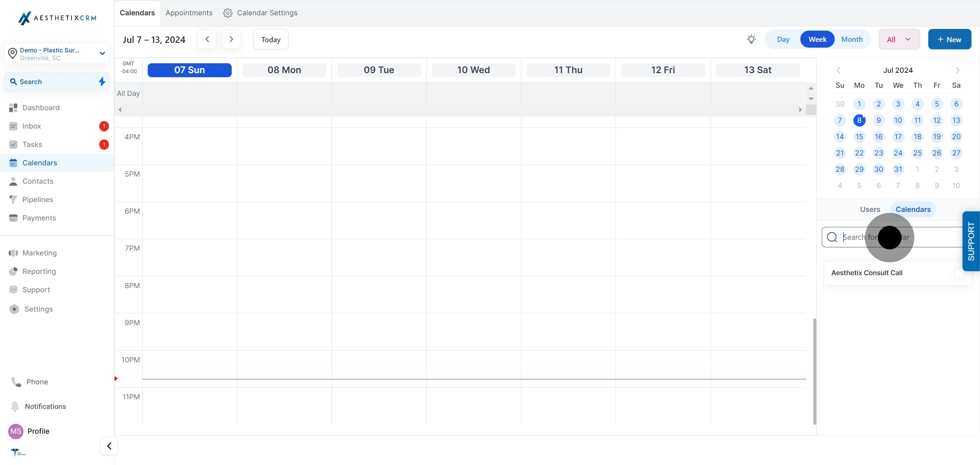Select Calendars in the sidebar menu
980x465 pixels.
pyautogui.click(x=57, y=163)
